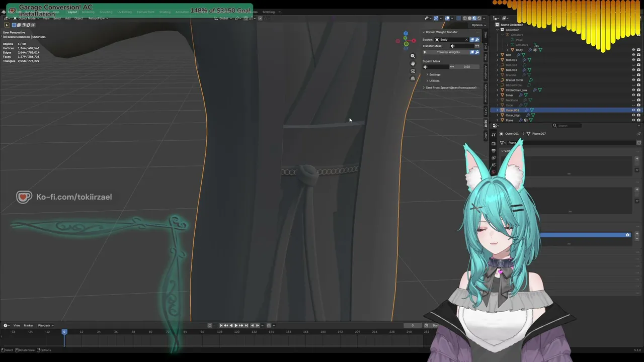Open the timeline editor type icon

[x=6, y=325]
